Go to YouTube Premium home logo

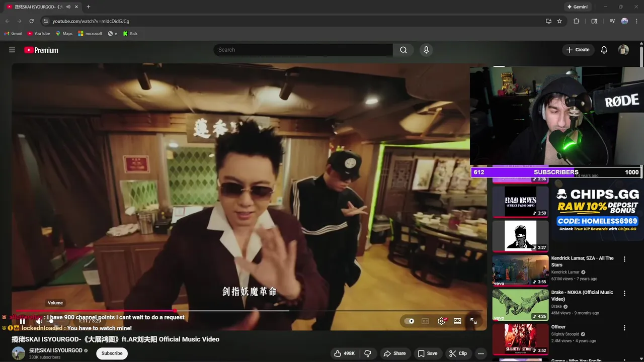(x=41, y=50)
